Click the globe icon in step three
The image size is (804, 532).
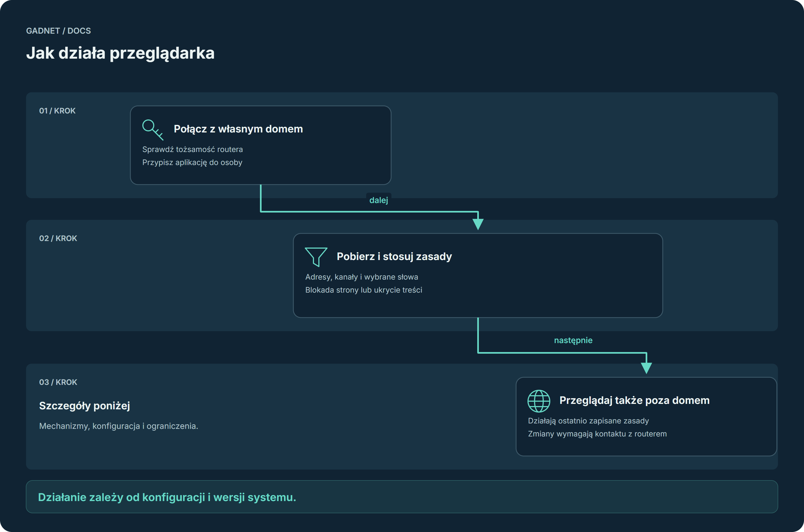pos(539,401)
